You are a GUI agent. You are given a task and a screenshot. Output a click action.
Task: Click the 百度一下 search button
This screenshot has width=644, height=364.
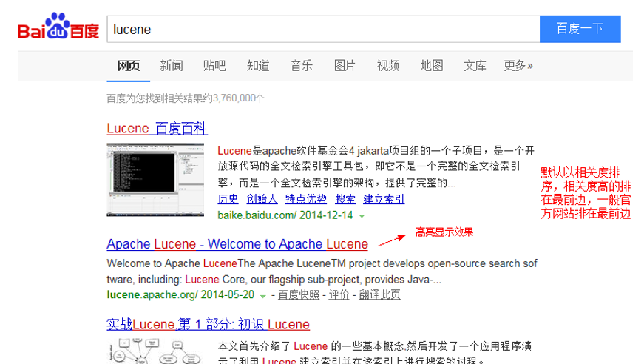coord(580,29)
